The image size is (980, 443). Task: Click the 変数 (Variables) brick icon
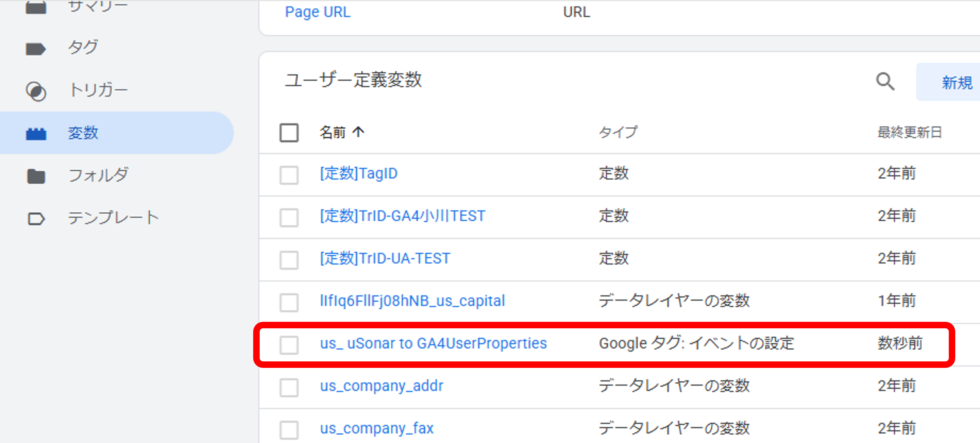tap(36, 134)
